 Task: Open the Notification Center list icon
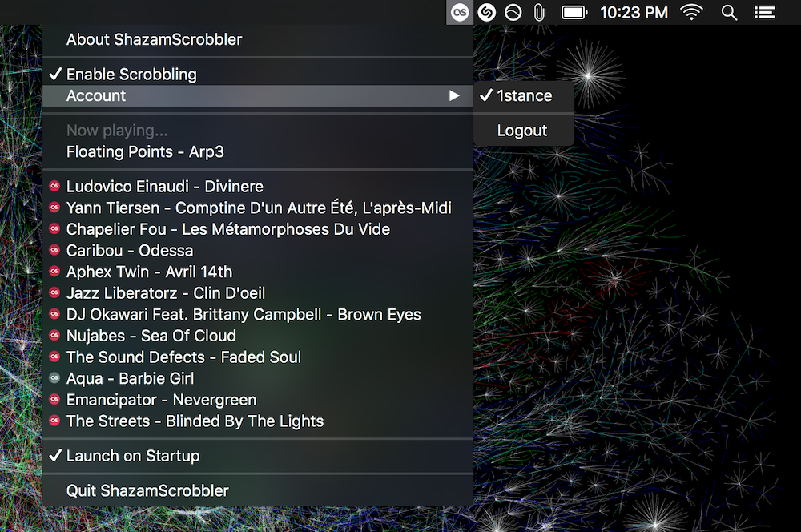[765, 12]
